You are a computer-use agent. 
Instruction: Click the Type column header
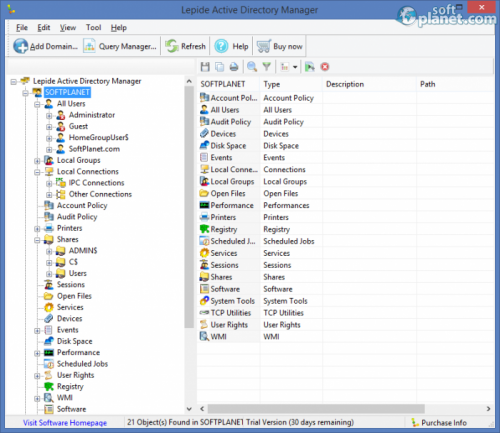291,84
